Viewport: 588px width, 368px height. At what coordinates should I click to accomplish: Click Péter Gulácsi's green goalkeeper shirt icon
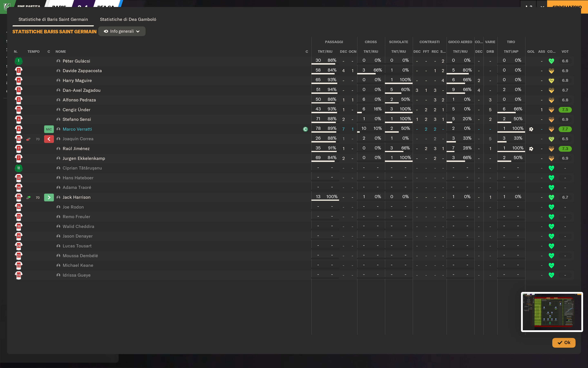point(19,61)
